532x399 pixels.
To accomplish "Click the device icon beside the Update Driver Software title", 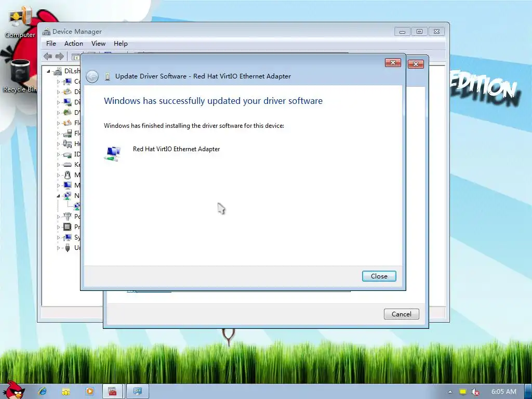I will 108,76.
